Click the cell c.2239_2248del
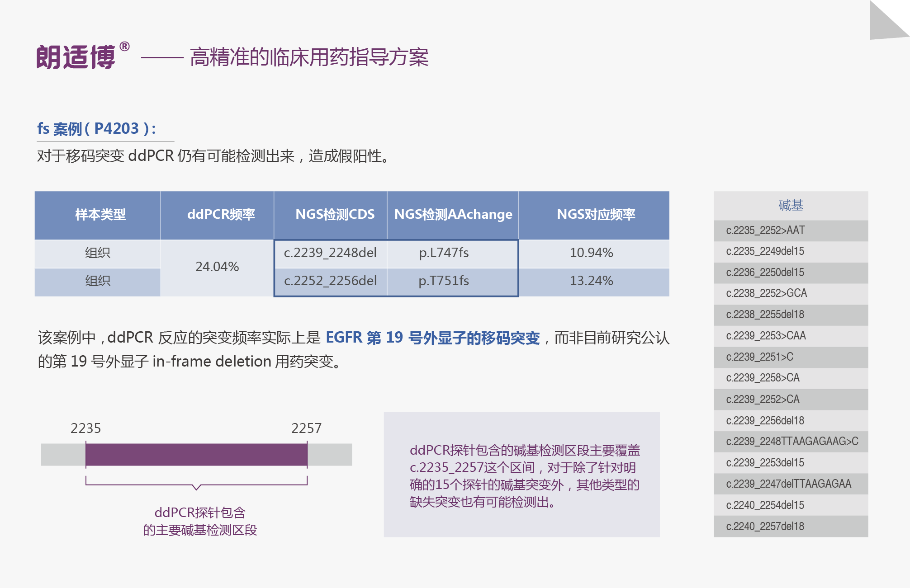The width and height of the screenshot is (910, 588). (330, 253)
